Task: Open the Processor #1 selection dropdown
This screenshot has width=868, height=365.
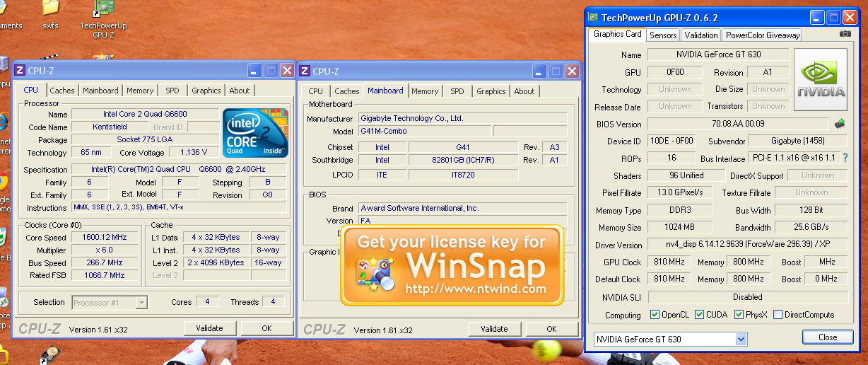Action: (x=141, y=303)
